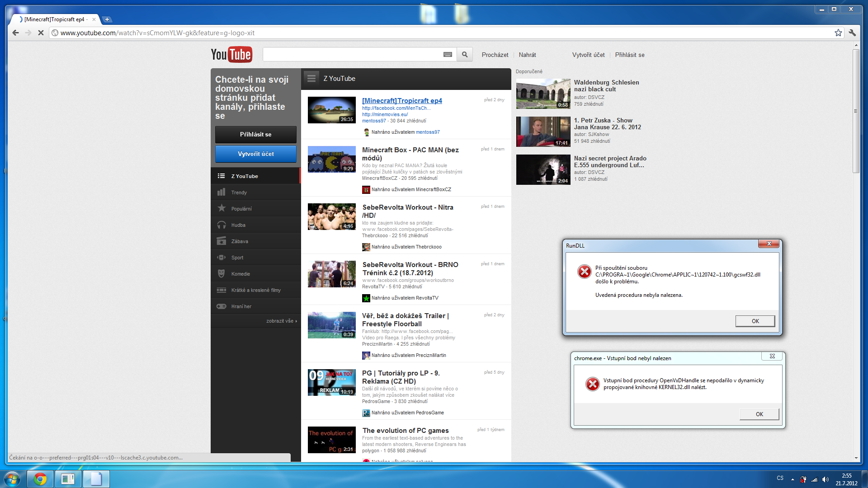Open new tab with plus button
The width and height of the screenshot is (868, 488).
107,19
